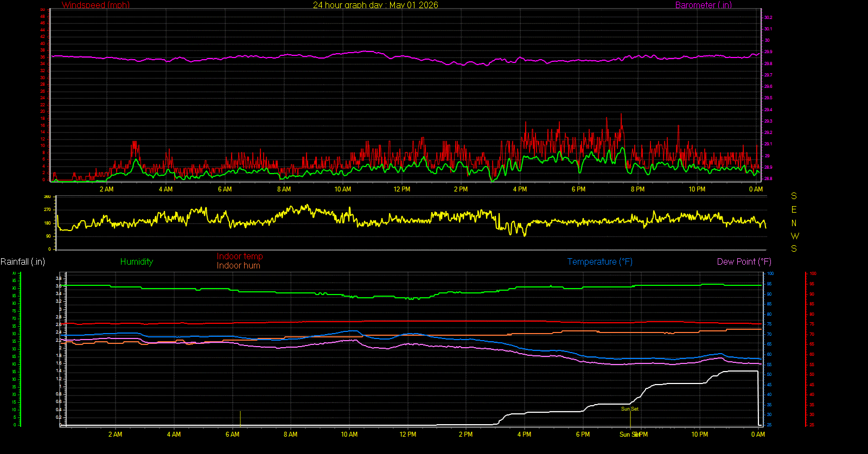Click the 'Temperature (°F)' legend label
This screenshot has height=454, width=868.
(x=600, y=261)
